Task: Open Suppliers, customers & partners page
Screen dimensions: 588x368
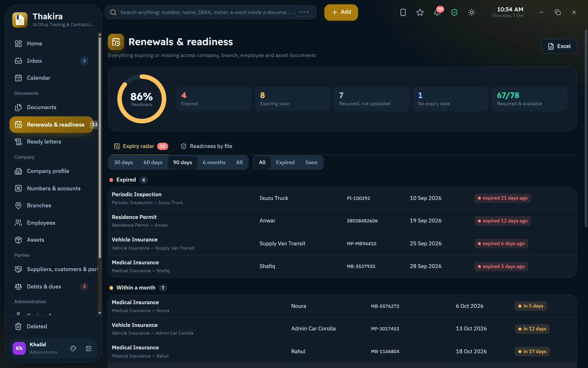Action: tap(54, 269)
